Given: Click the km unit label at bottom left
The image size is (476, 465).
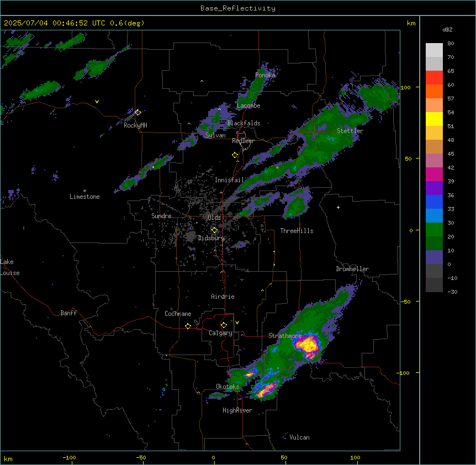Looking at the screenshot, I should point(8,458).
